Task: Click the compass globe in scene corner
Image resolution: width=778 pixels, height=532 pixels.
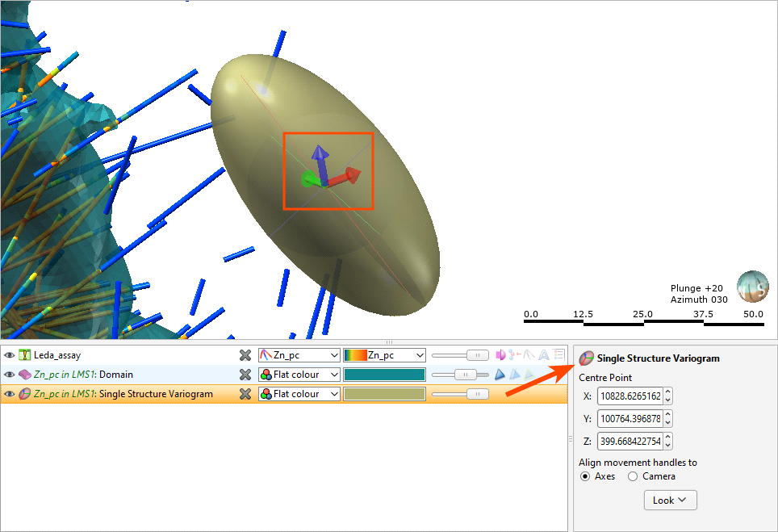Action: click(x=753, y=287)
